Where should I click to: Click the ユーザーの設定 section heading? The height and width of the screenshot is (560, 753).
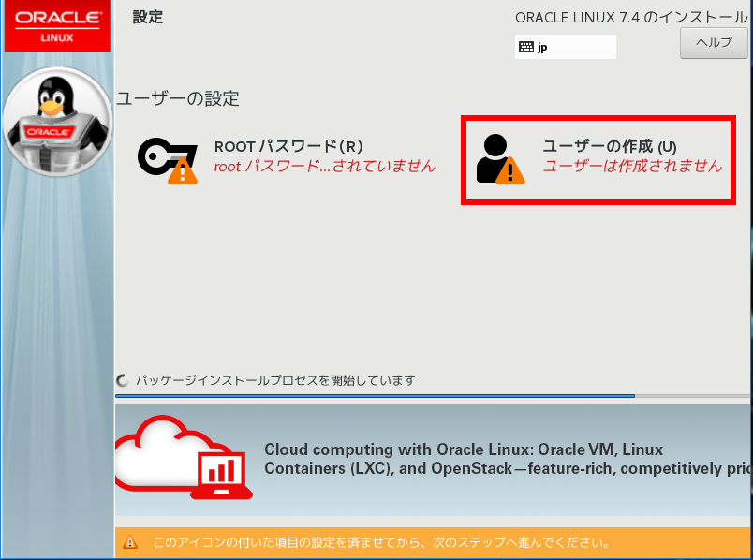[178, 98]
